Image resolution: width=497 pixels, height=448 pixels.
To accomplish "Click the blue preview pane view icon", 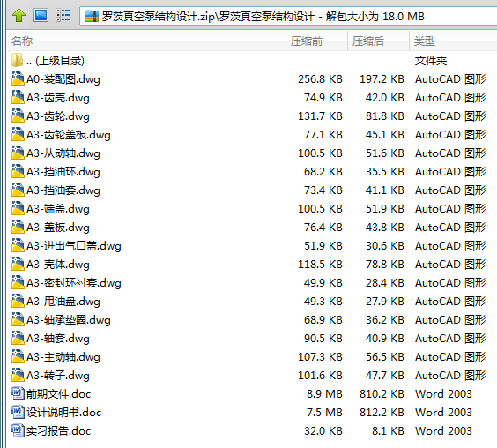I will click(x=41, y=15).
